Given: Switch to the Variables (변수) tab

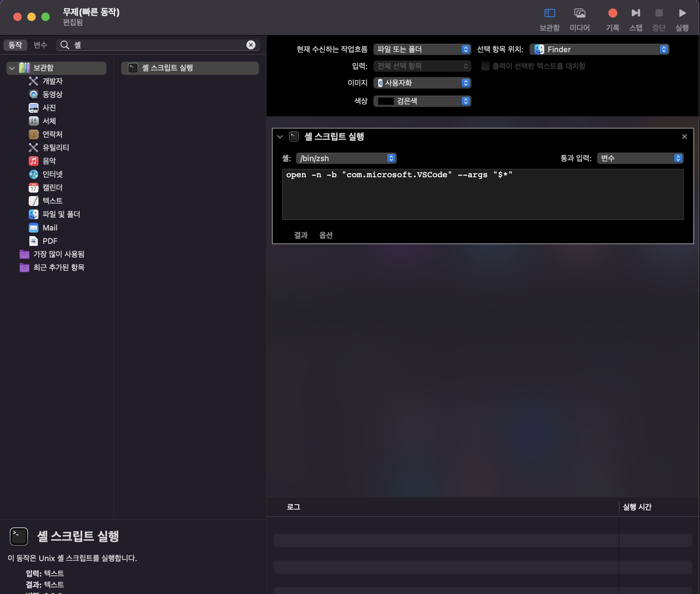Looking at the screenshot, I should pos(40,45).
